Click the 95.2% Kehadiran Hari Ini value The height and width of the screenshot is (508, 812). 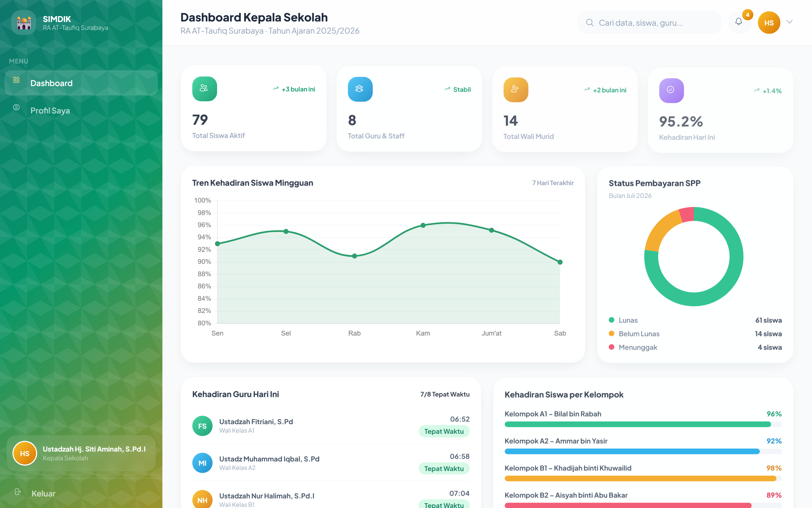[x=681, y=122]
